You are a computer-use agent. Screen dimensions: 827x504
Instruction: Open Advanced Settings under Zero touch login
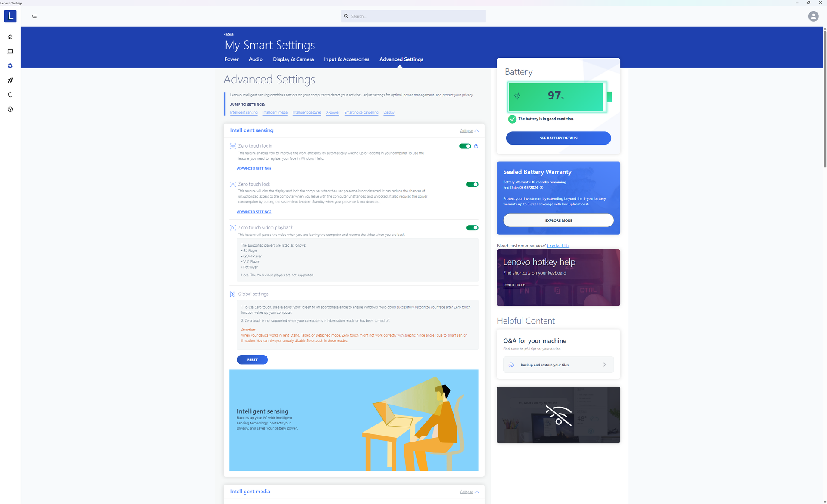click(254, 169)
